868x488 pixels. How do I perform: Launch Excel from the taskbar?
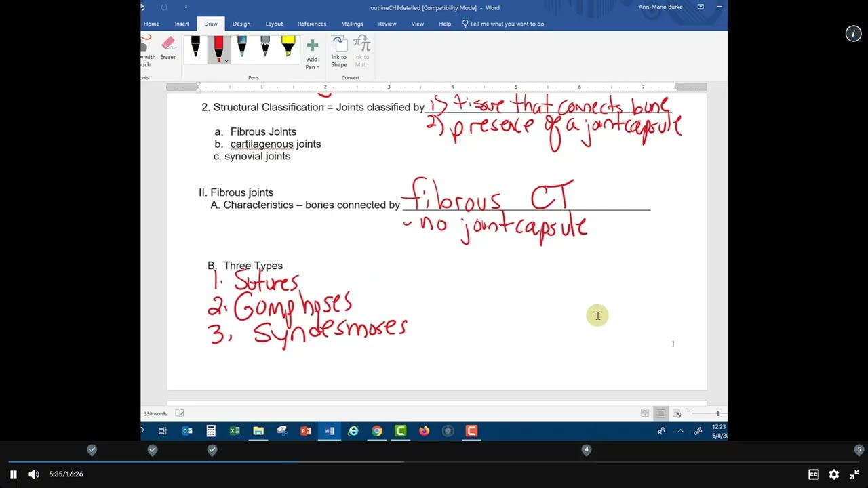point(235,431)
